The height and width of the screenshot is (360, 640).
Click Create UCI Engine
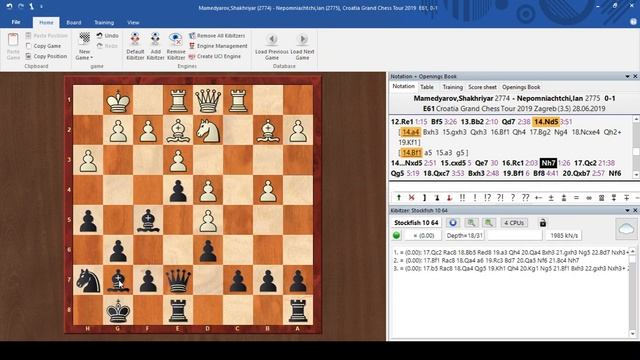(x=215, y=56)
